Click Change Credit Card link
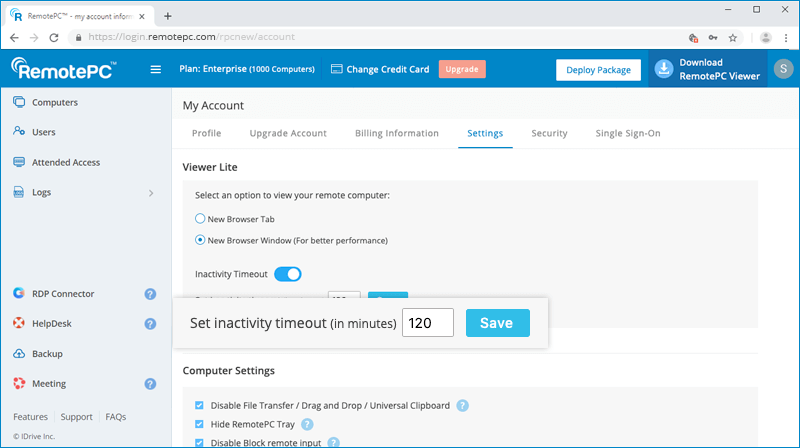 (388, 69)
